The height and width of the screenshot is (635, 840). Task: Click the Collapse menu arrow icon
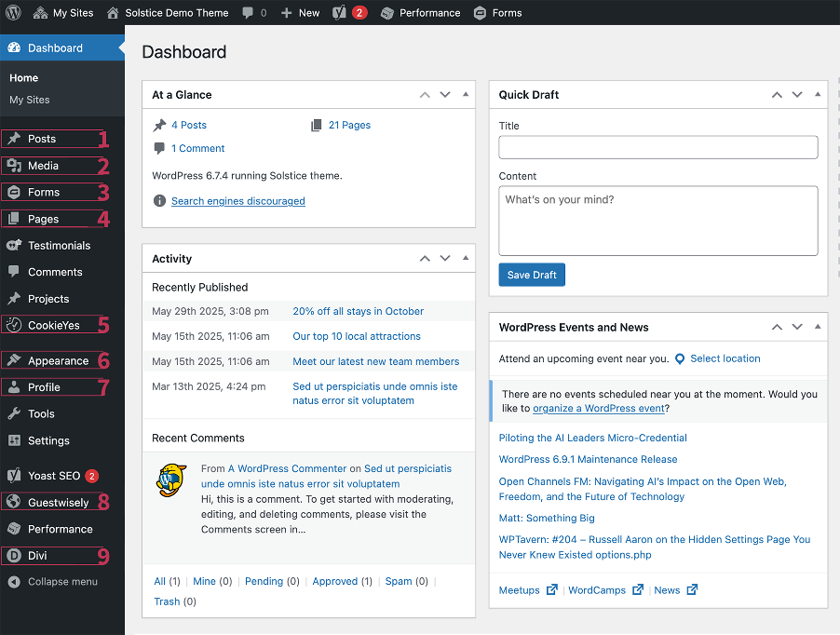pos(14,581)
